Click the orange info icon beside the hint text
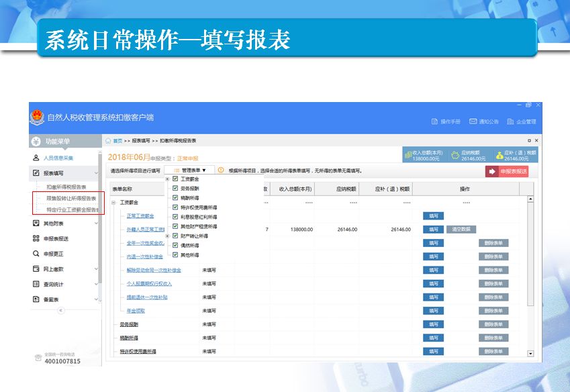The image size is (570, 392). pyautogui.click(x=221, y=170)
